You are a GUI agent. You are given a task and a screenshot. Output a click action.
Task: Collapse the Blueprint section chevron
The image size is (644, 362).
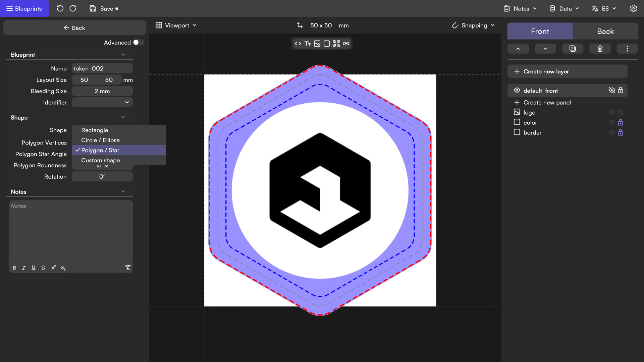click(123, 55)
